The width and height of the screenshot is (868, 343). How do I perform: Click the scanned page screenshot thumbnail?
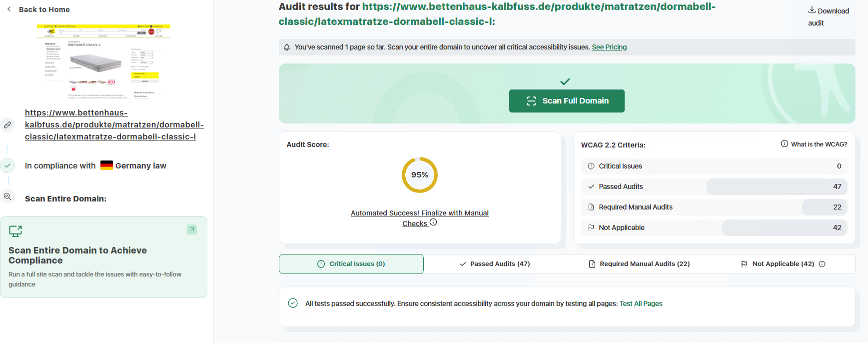click(103, 61)
